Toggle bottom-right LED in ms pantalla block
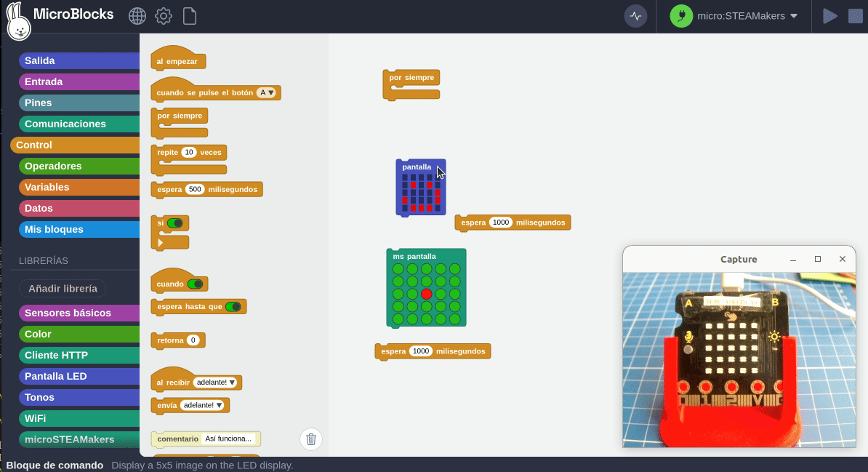 pos(455,319)
